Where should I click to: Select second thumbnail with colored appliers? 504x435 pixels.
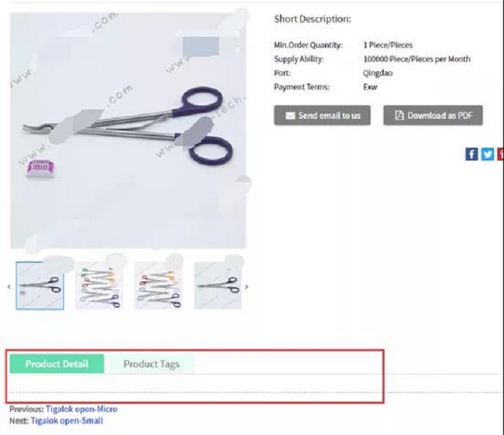click(99, 285)
